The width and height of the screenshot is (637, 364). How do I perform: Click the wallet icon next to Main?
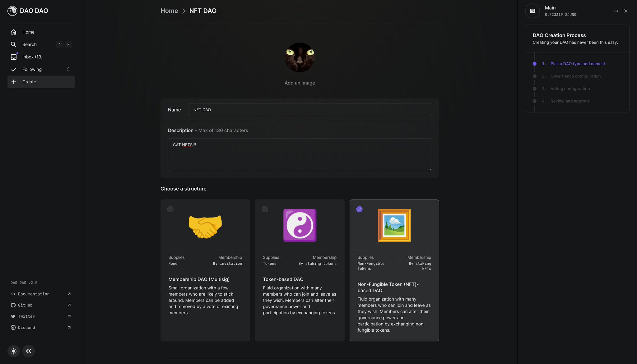pyautogui.click(x=532, y=11)
